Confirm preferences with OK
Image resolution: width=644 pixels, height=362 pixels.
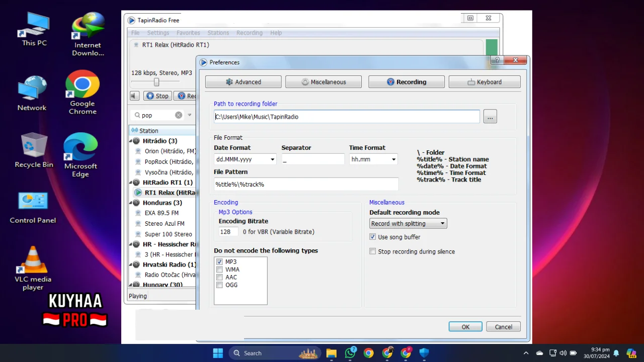465,327
